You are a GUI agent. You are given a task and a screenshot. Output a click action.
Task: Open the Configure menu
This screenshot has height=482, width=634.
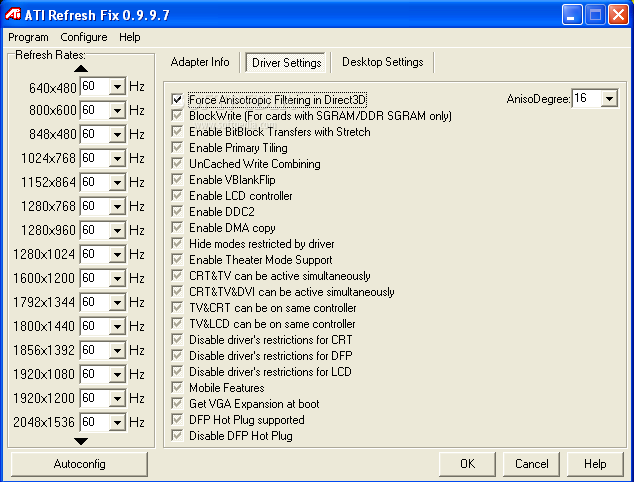coord(84,37)
